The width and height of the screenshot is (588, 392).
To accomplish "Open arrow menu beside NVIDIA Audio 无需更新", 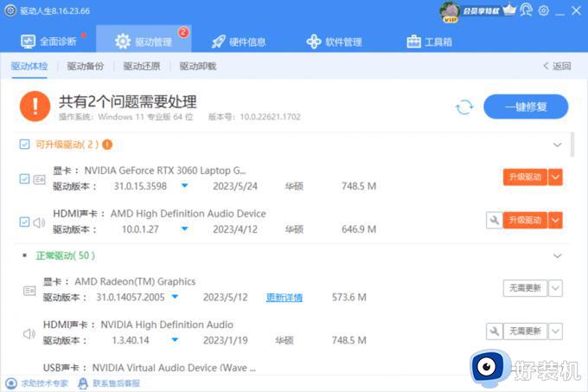I will (x=555, y=331).
